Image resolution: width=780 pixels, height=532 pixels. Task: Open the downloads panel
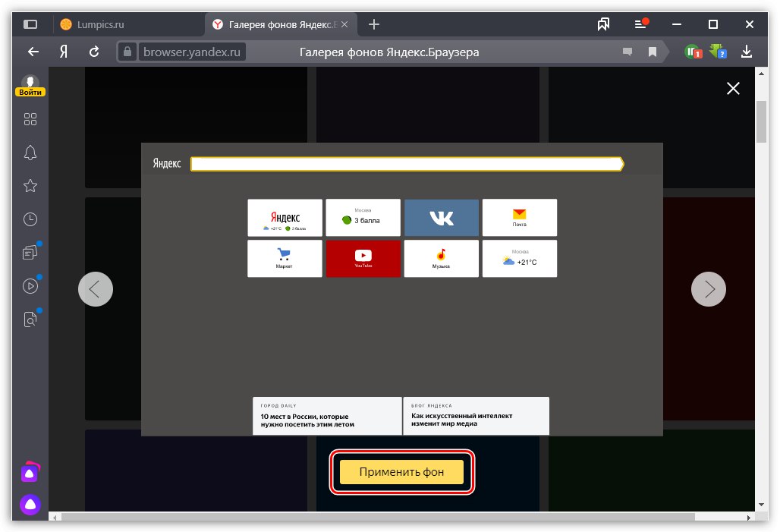746,52
